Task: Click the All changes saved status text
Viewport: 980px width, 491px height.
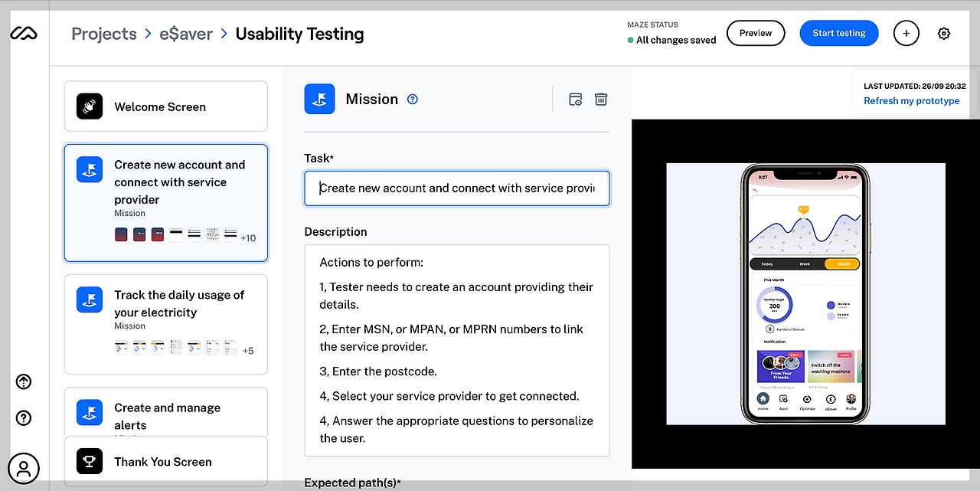Action: pyautogui.click(x=676, y=41)
